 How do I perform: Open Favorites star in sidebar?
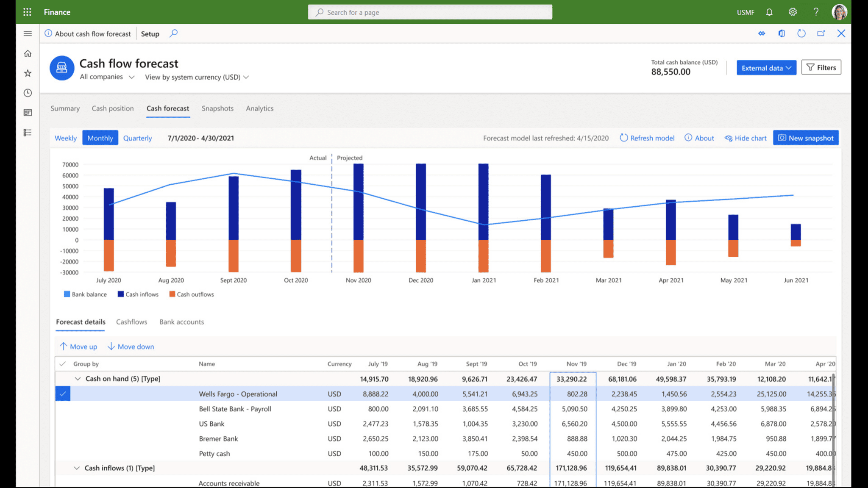tap(28, 73)
